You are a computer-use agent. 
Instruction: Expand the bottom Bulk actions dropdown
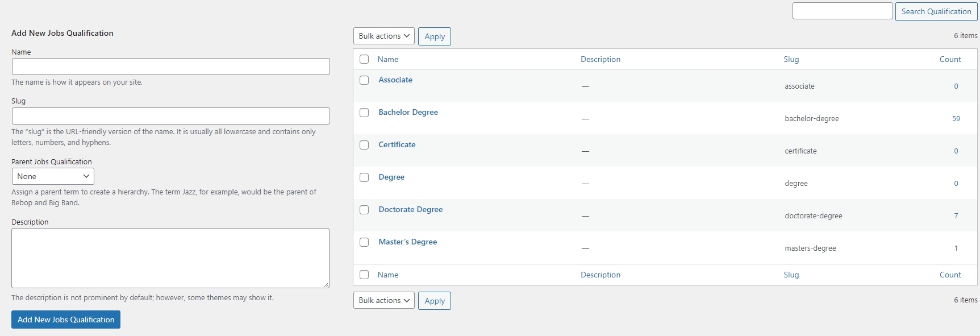point(383,300)
